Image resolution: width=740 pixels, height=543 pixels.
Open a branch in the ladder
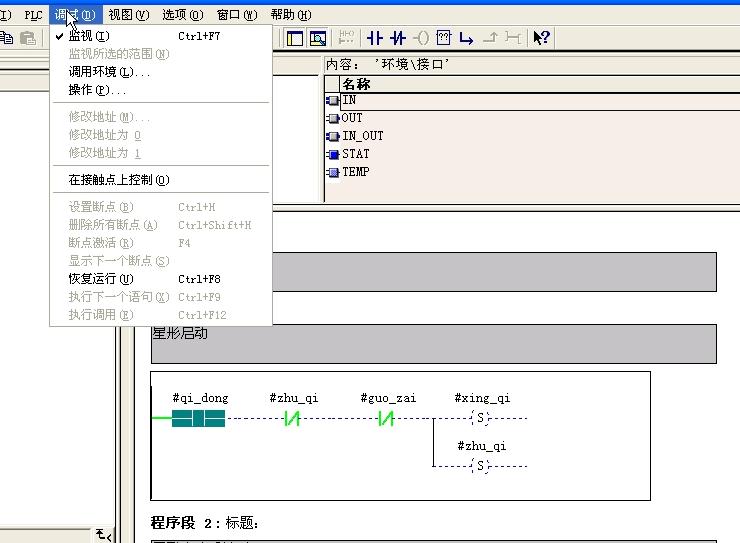click(466, 38)
